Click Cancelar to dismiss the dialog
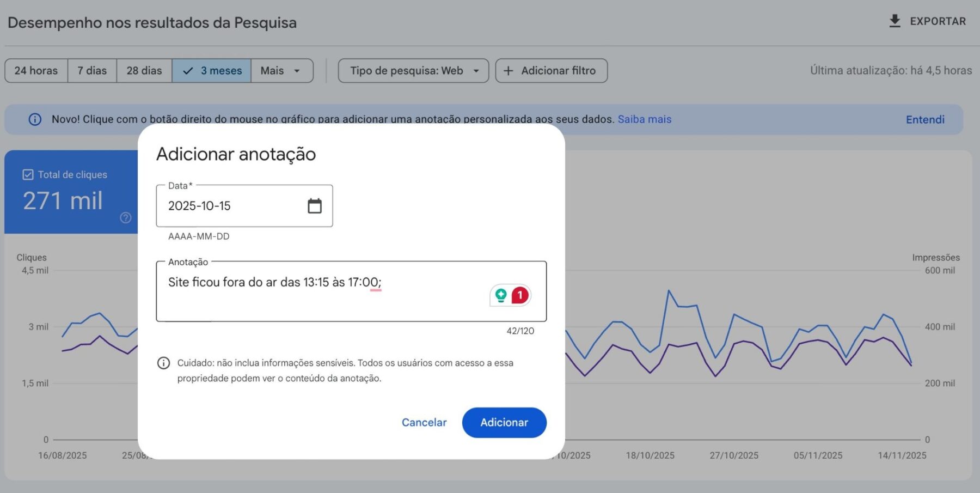 pyautogui.click(x=424, y=422)
